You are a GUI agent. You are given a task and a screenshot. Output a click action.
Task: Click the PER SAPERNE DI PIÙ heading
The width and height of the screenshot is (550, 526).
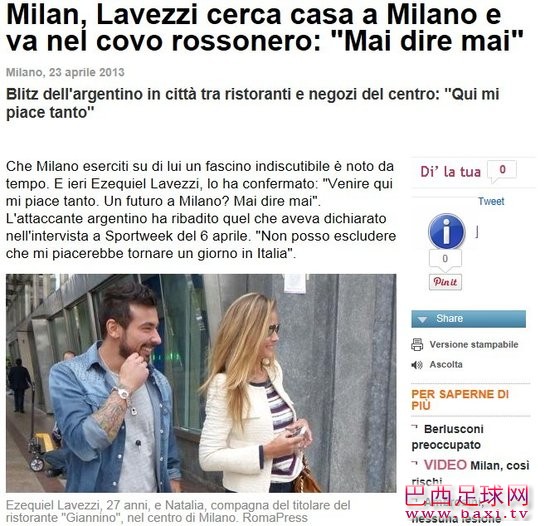460,400
